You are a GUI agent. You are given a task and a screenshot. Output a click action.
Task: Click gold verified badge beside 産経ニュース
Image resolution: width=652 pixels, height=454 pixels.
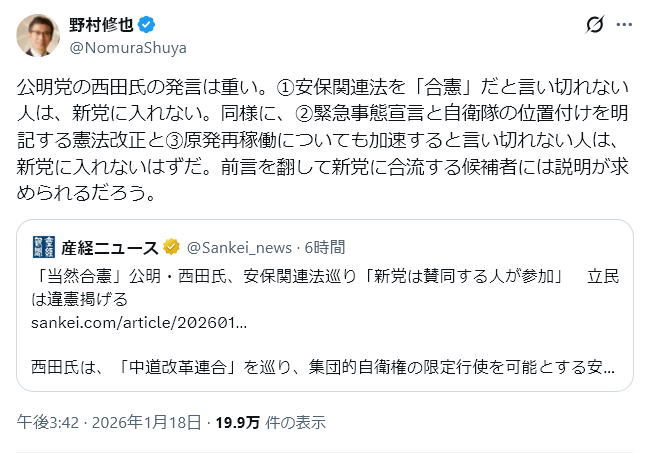(171, 247)
